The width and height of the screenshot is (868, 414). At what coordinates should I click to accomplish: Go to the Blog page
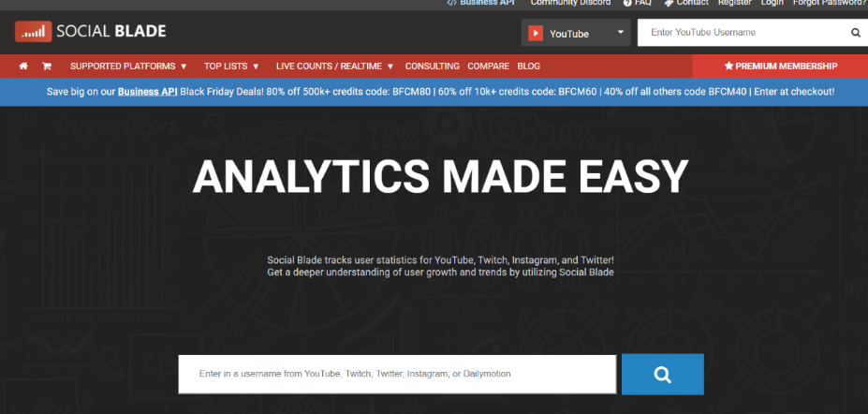coord(528,67)
